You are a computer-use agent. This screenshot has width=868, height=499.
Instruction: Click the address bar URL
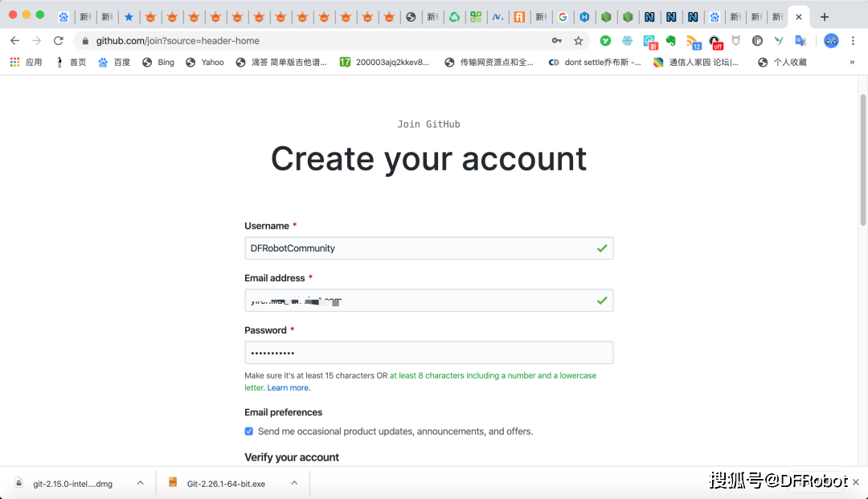[x=178, y=40]
